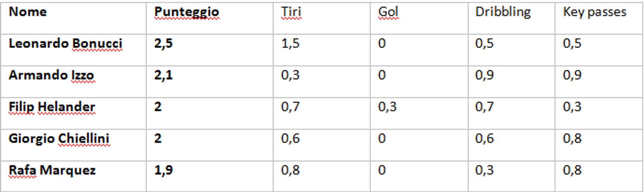Click Chiellini's 0,6 Dribbling cell

512,145
